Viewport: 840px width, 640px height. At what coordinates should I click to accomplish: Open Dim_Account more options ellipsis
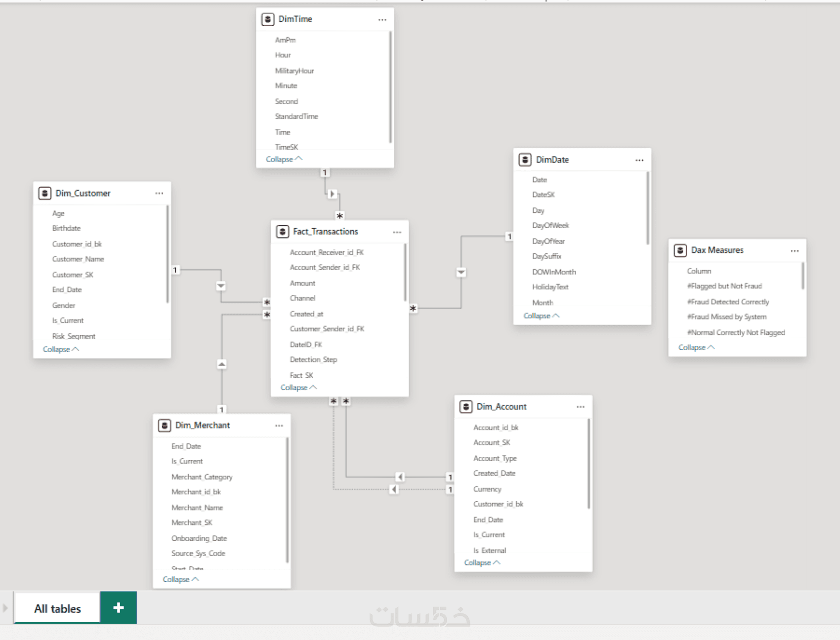[x=581, y=407]
